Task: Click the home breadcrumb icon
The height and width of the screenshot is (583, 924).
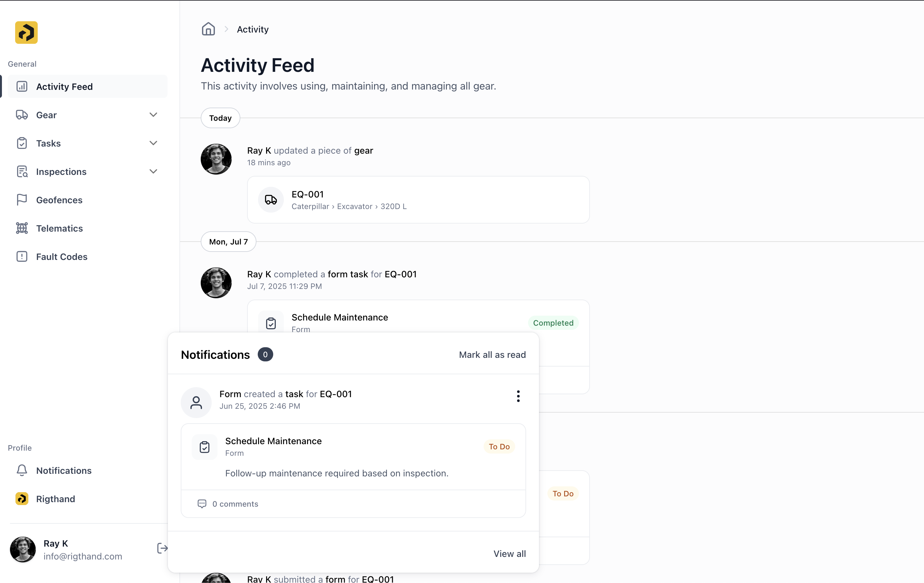Action: tap(208, 29)
